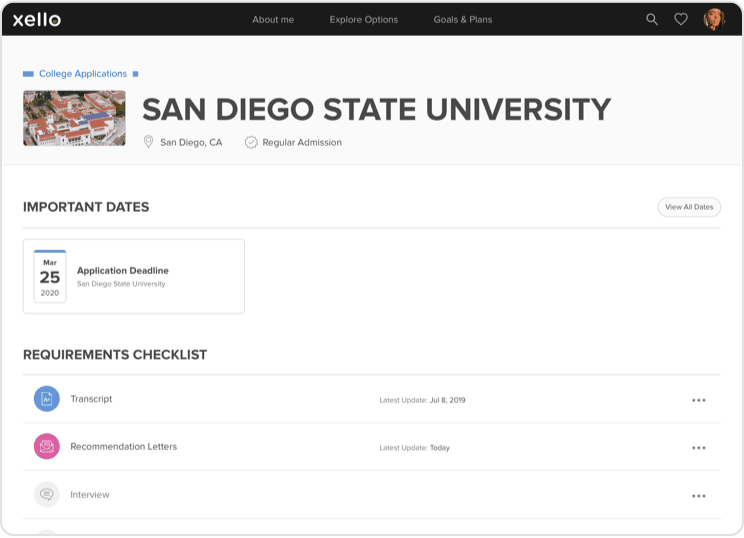Open Interview row more options menu
Image resolution: width=744 pixels, height=538 pixels.
pyautogui.click(x=698, y=496)
